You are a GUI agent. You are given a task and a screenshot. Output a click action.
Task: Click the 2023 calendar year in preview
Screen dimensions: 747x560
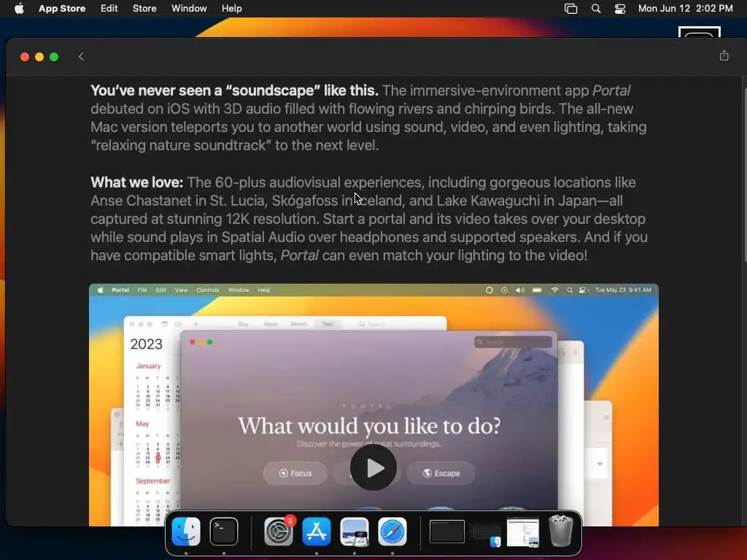(x=146, y=344)
